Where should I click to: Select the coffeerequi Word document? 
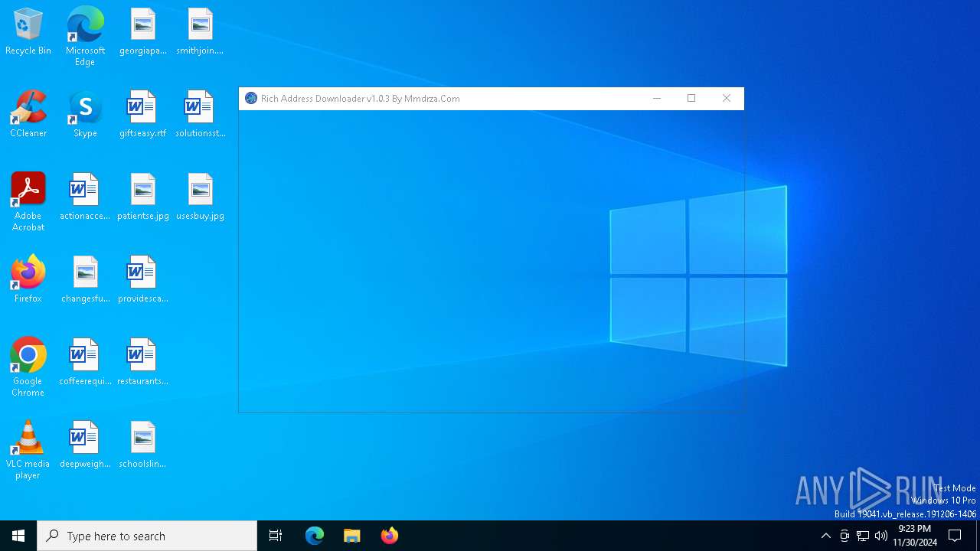85,363
